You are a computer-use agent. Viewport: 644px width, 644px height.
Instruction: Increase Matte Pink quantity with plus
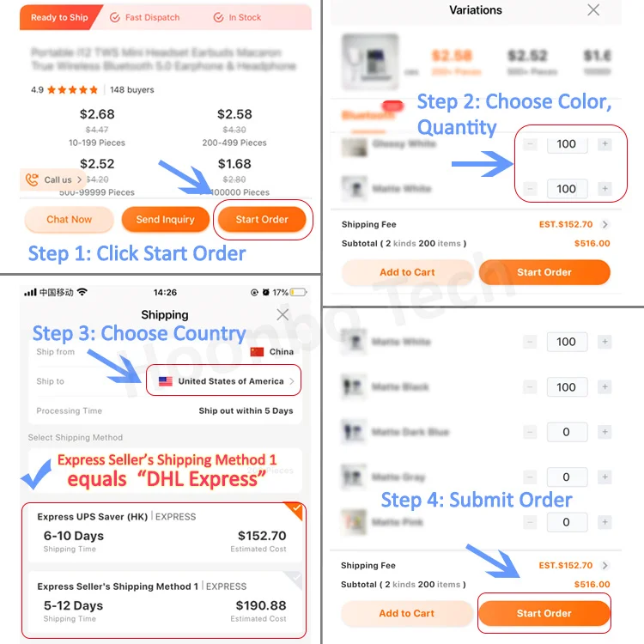[605, 522]
